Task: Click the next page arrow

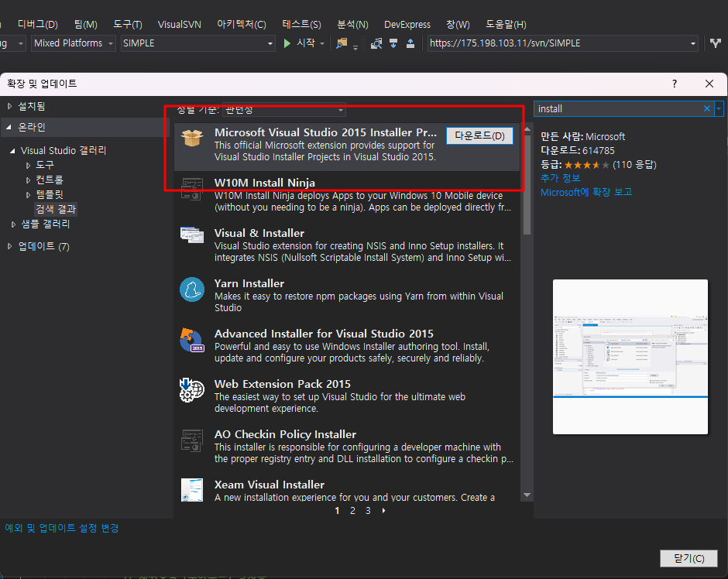Action: click(383, 511)
